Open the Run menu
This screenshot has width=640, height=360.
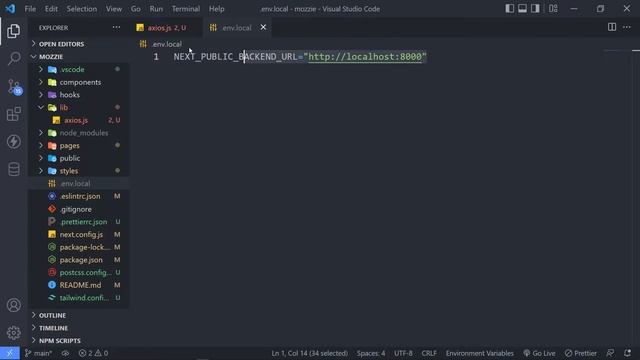[156, 9]
